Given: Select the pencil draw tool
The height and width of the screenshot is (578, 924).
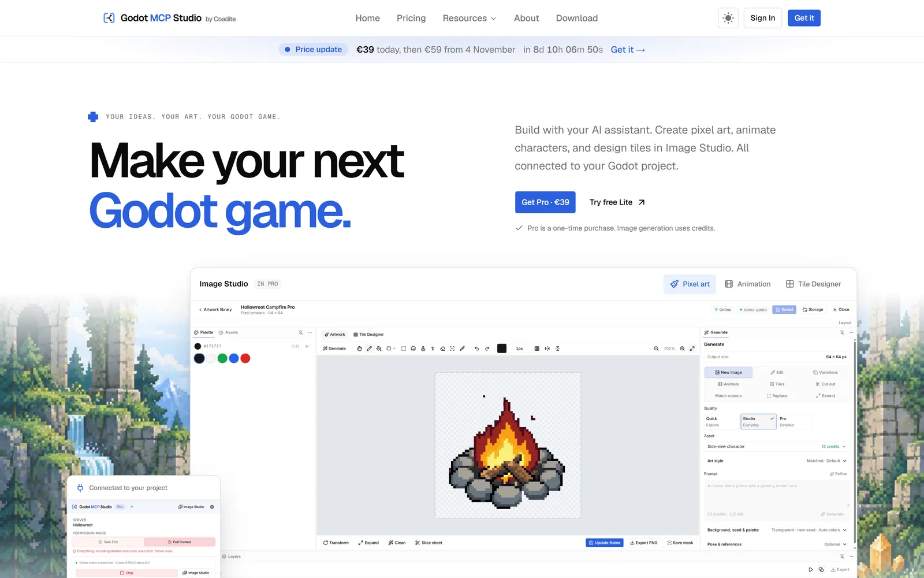Looking at the screenshot, I should [x=369, y=349].
